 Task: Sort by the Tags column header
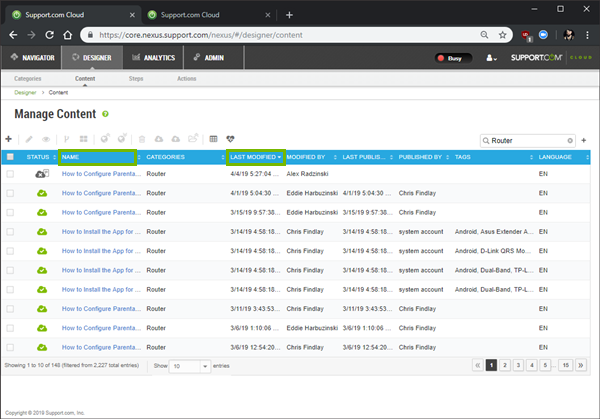[x=494, y=157]
